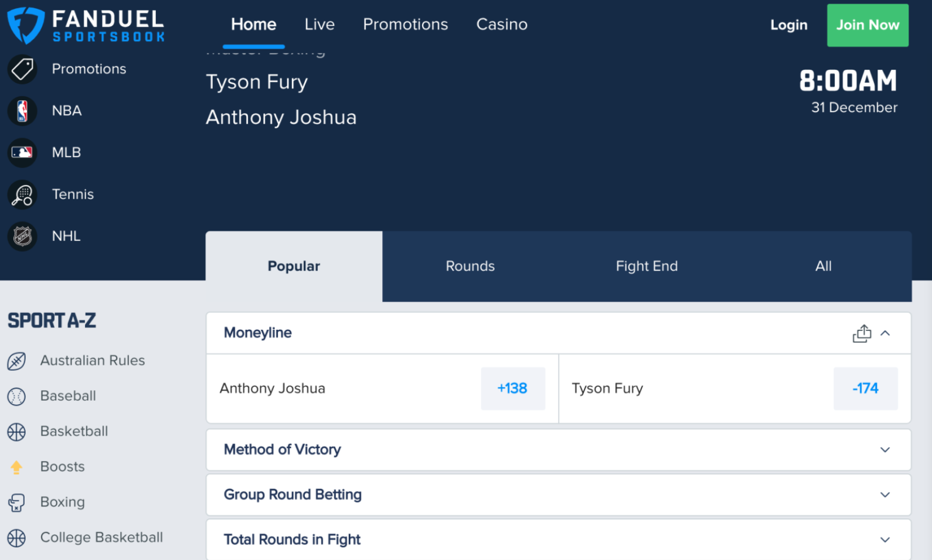
Task: Open Promotions link in sidebar
Action: click(x=89, y=69)
